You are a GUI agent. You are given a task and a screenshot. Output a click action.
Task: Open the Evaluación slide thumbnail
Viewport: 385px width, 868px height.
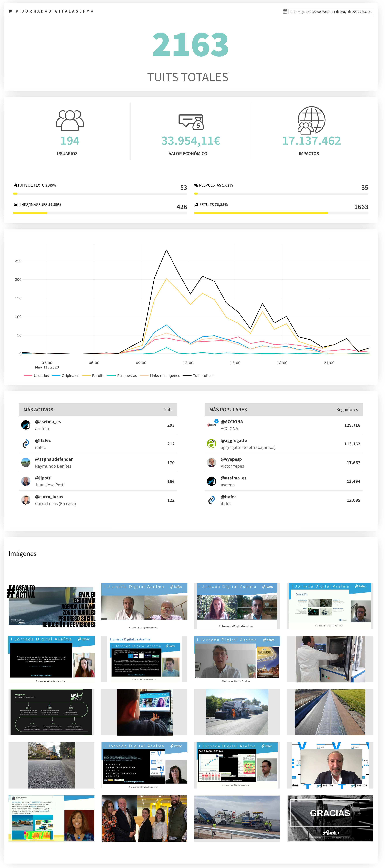(x=330, y=606)
